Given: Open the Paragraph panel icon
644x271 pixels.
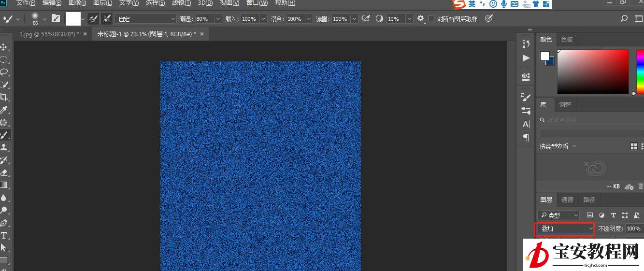Looking at the screenshot, I should [526, 138].
